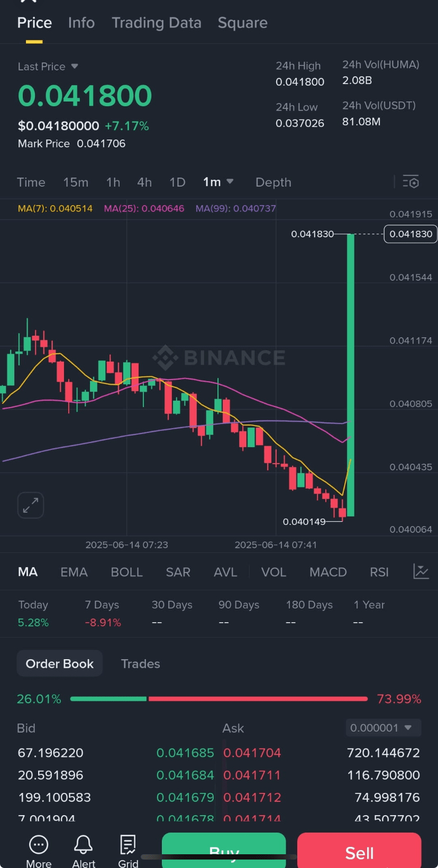
Task: Enable the RSI indicator
Action: click(x=379, y=572)
